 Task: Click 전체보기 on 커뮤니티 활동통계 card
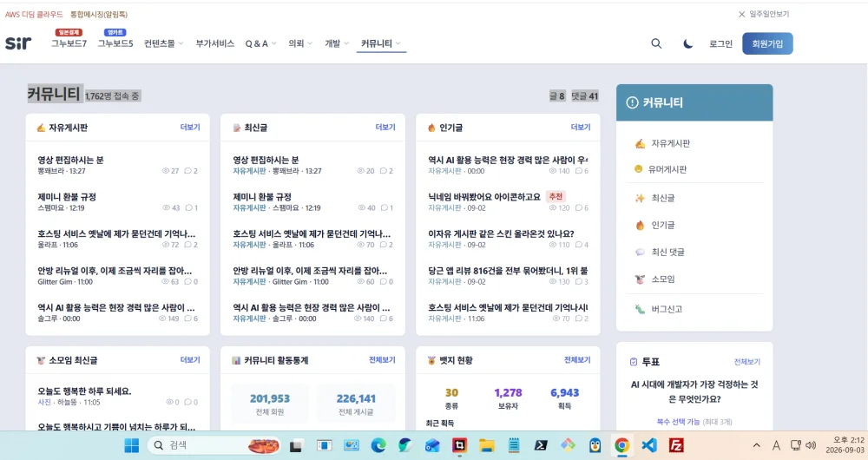click(382, 360)
